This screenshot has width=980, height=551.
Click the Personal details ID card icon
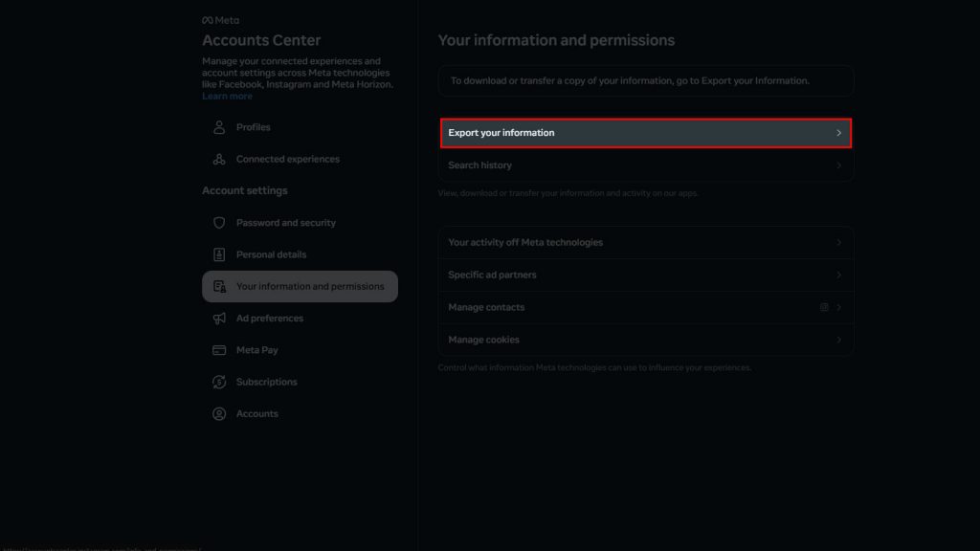point(219,254)
